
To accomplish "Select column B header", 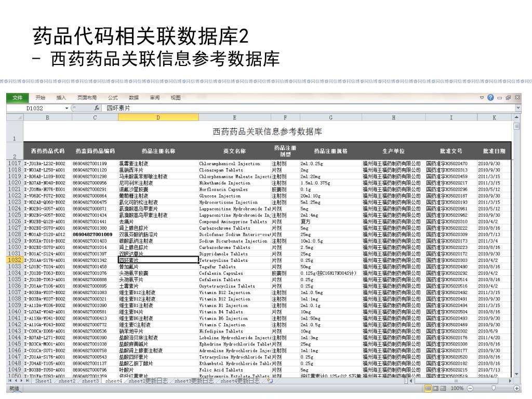I will (47, 117).
